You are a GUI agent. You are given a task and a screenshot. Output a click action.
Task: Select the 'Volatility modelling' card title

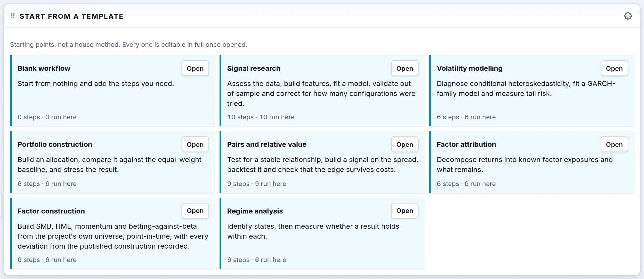pos(470,68)
